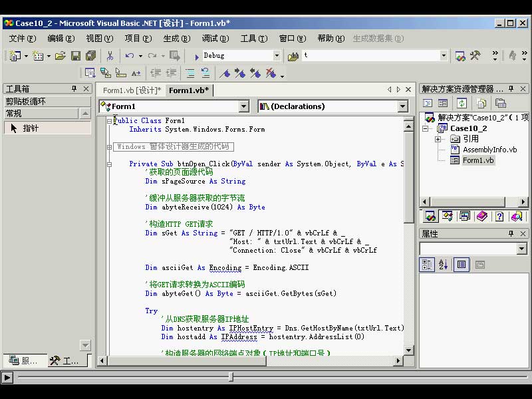
Task: Collapse the Public Class Form1 block
Action: (x=109, y=121)
